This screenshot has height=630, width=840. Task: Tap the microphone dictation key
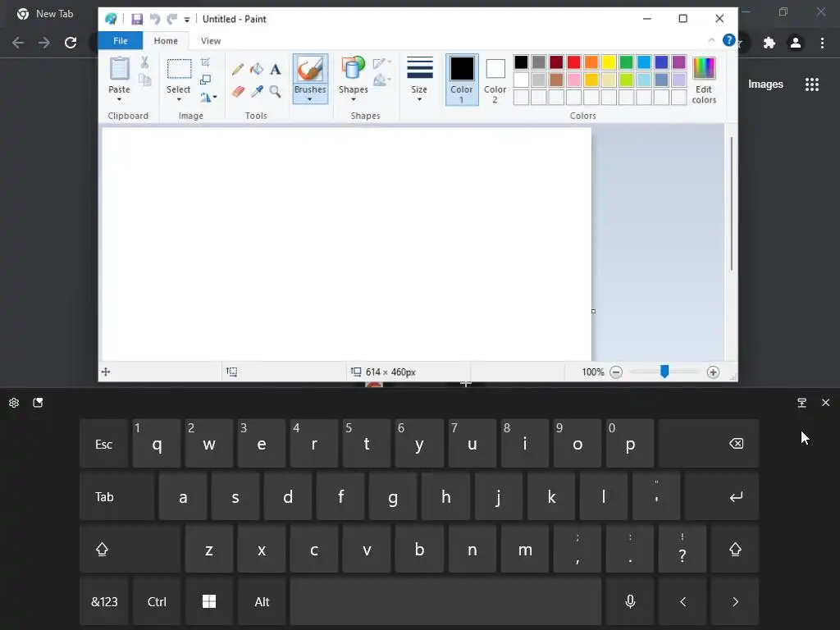point(630,601)
